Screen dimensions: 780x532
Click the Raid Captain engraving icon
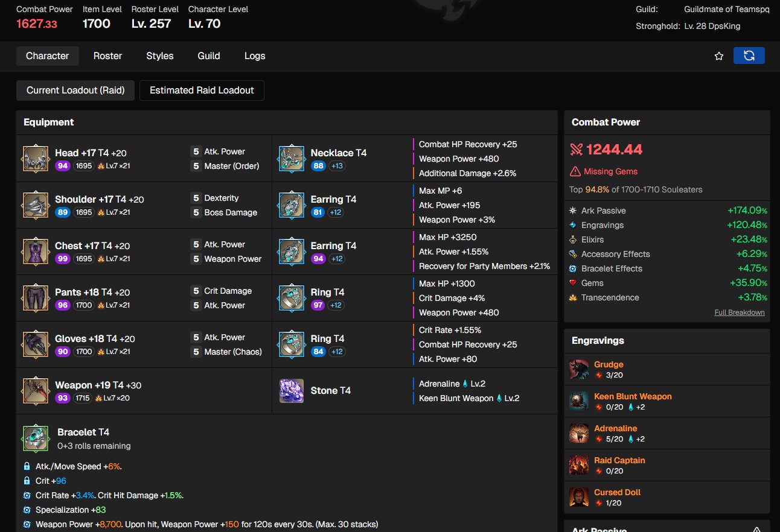tap(579, 465)
